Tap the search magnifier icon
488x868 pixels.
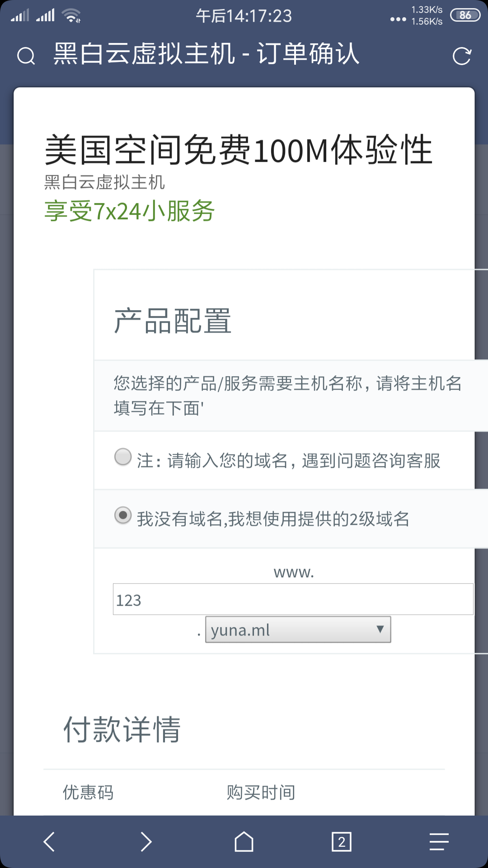pyautogui.click(x=26, y=56)
